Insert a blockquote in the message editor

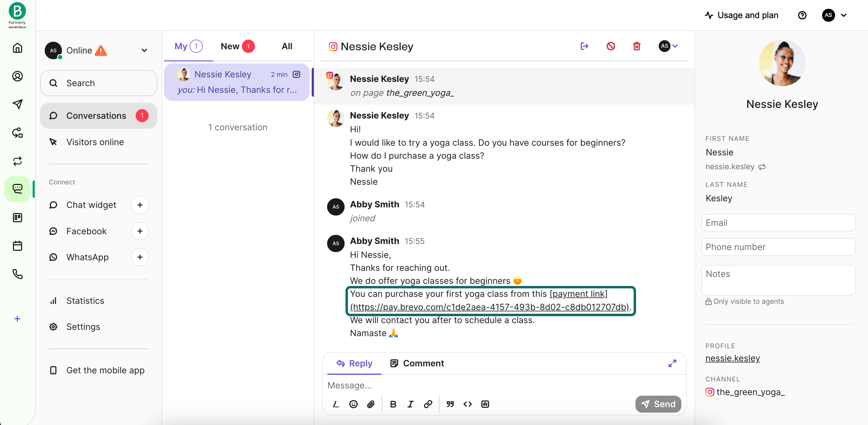tap(450, 404)
